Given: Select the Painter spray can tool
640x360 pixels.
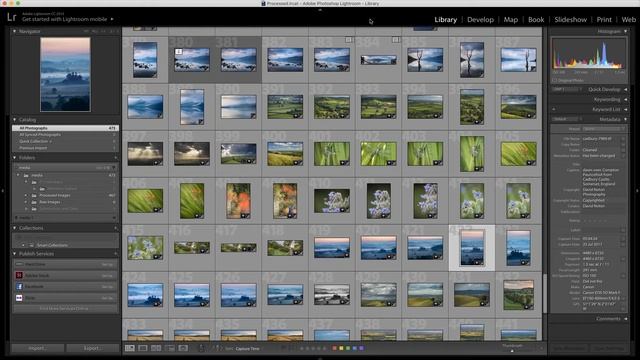Looking at the screenshot, I should pos(201,348).
